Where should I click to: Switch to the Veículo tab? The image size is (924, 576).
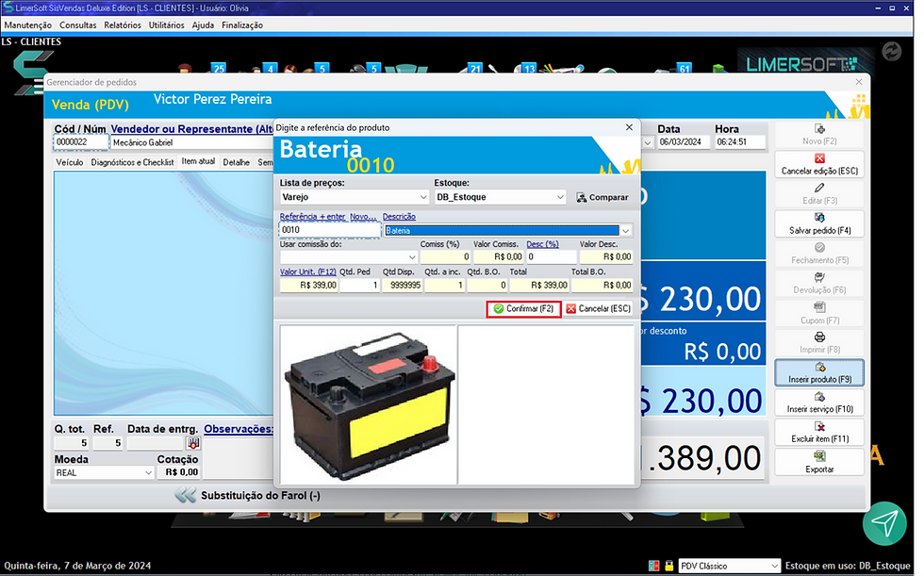(x=70, y=162)
